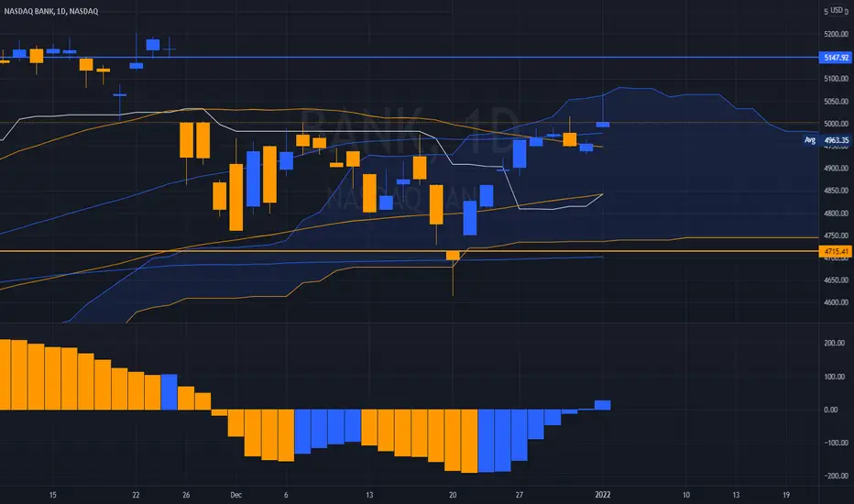
Task: Click the 22 date label on time axis
Action: 136,495
